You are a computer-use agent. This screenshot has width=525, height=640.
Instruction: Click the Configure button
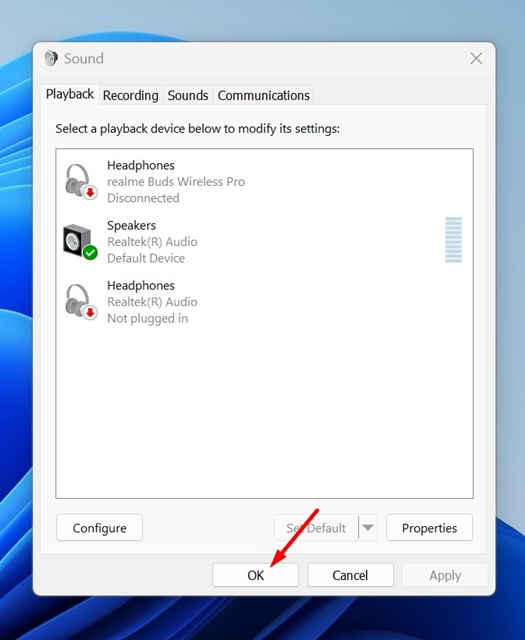[100, 528]
